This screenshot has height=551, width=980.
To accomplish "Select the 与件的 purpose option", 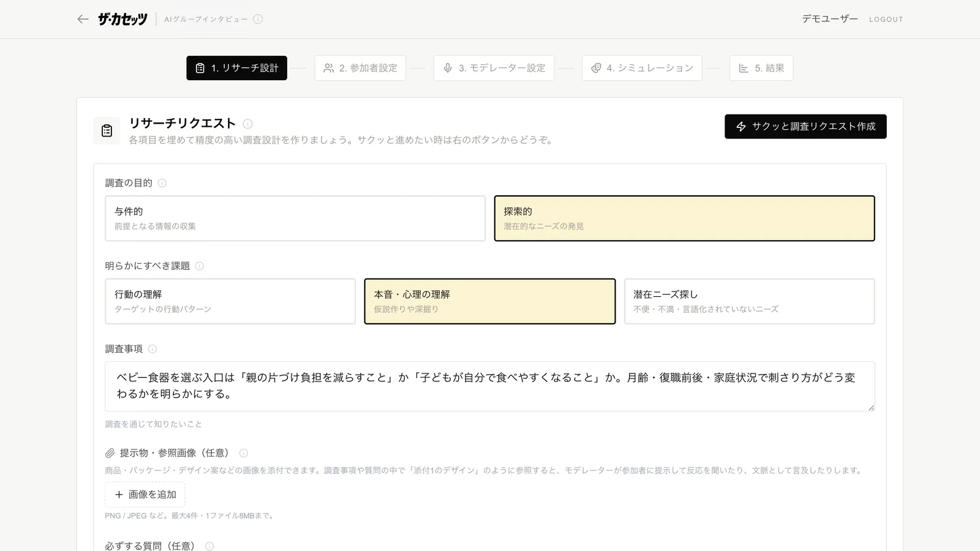I will click(x=295, y=219).
